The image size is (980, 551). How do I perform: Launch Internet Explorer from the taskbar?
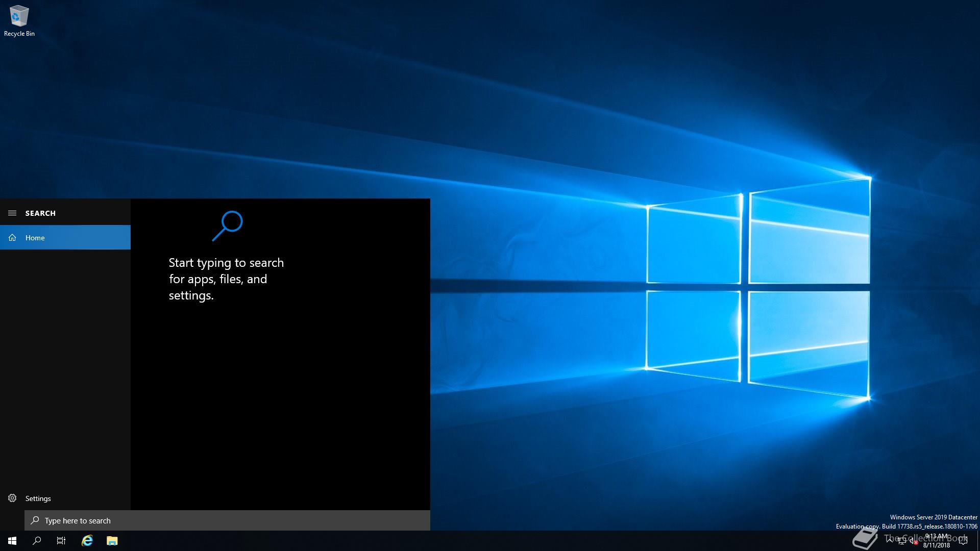(87, 541)
